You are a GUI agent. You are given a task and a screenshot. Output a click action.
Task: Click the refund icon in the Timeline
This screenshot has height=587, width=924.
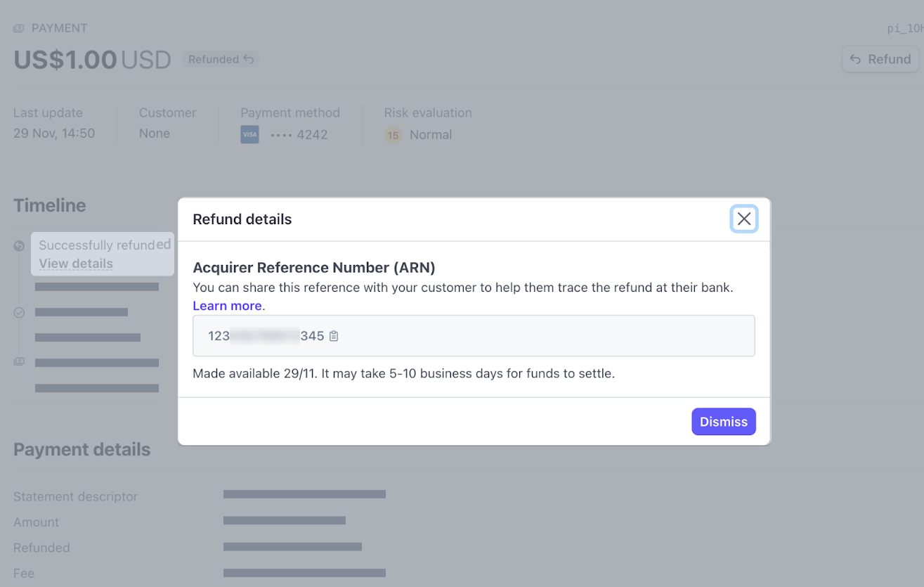[19, 246]
